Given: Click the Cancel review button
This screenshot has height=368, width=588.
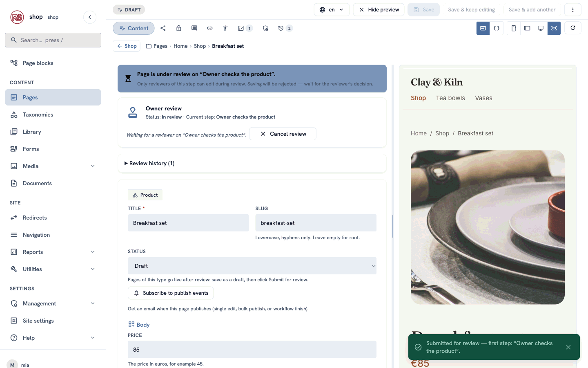Looking at the screenshot, I should point(283,134).
